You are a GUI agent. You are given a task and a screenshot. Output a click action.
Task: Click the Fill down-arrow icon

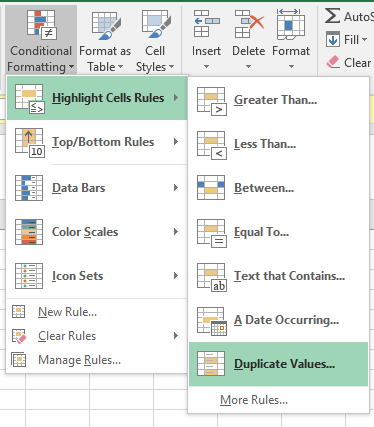[333, 39]
